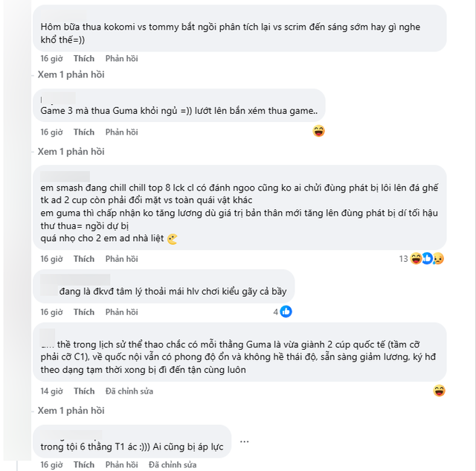Open haha reaction on the "Game 3" comment
Viewport: 476px width, 471px height.
319,131
